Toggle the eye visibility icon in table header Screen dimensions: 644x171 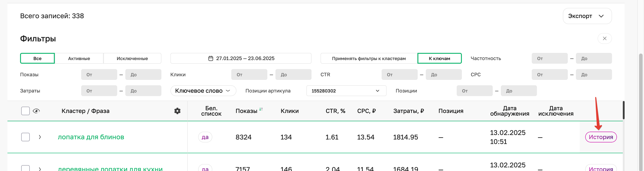(36, 111)
